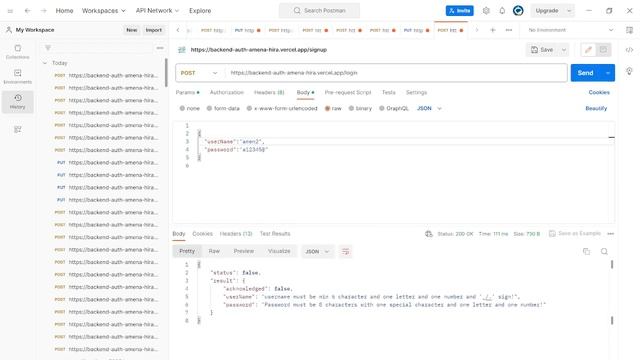
Task: Select the GraphQL body type
Action: coord(394,109)
